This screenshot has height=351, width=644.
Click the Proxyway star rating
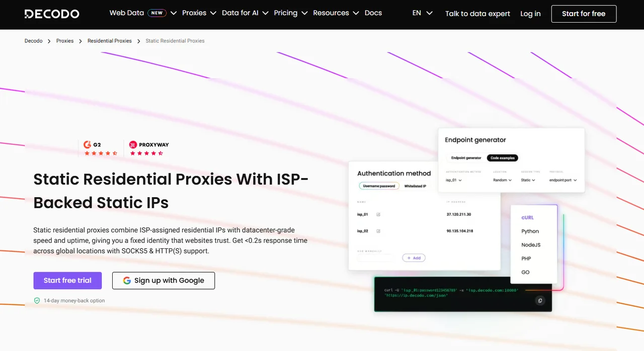tap(146, 153)
